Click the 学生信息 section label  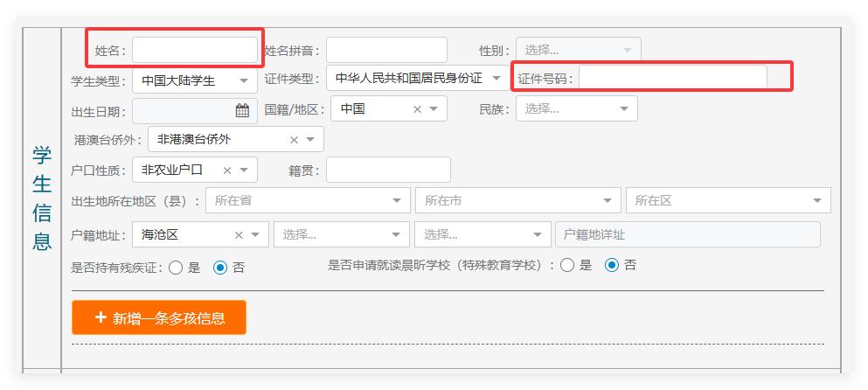coord(42,198)
